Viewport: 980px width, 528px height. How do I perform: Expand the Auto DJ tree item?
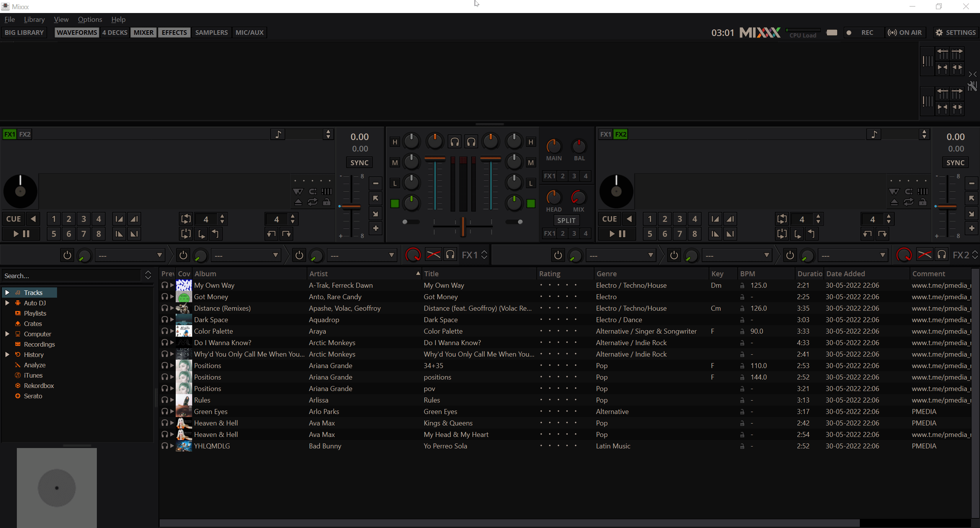click(7, 303)
